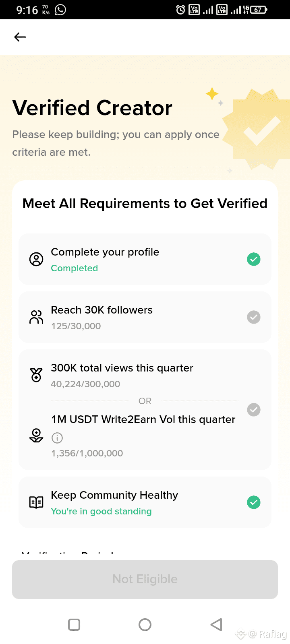This screenshot has width=290, height=644.
Task: Tap gray checkmark for 30K followers
Action: (x=254, y=317)
